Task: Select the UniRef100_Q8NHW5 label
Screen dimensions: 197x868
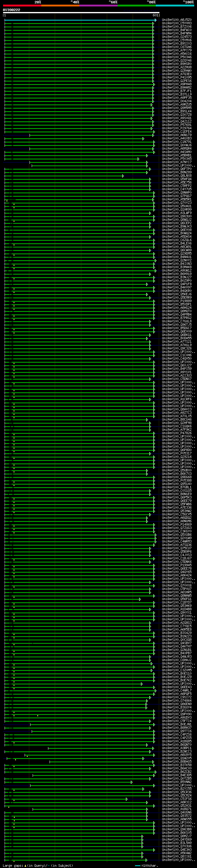Action: pyautogui.click(x=177, y=595)
